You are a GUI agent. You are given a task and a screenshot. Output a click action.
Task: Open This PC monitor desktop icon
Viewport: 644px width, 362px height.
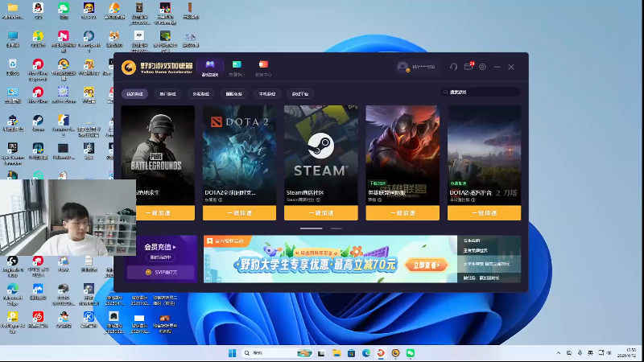(x=13, y=39)
